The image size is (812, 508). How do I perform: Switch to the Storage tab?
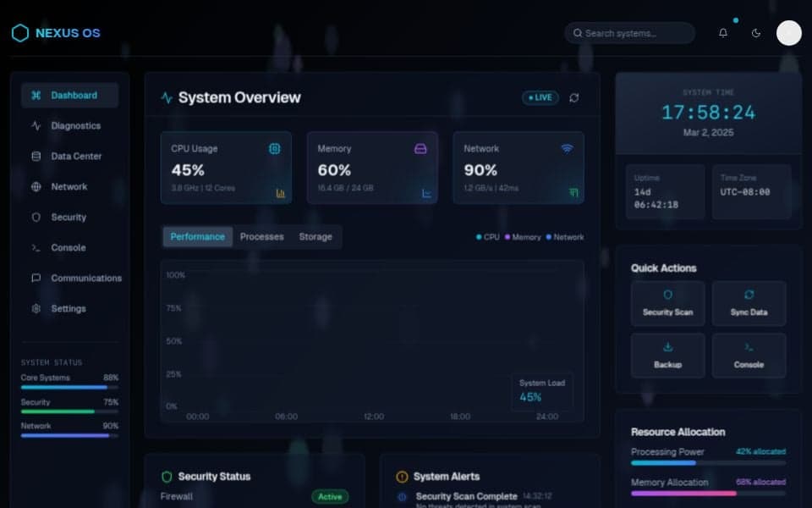click(315, 237)
